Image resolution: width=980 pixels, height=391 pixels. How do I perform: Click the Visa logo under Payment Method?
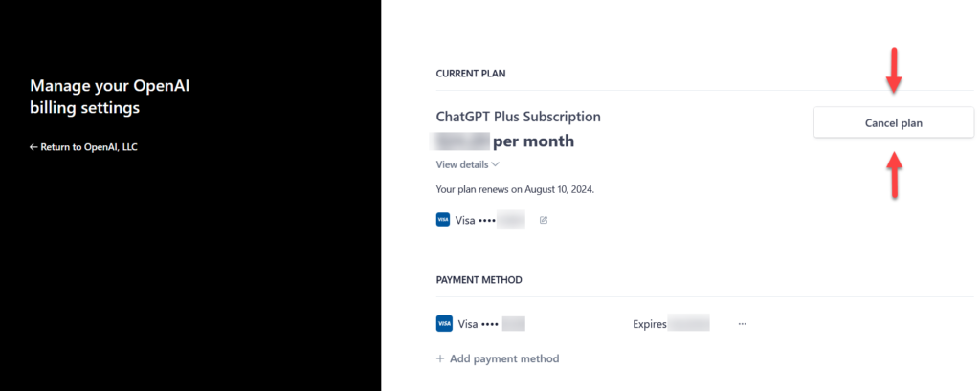pos(443,324)
